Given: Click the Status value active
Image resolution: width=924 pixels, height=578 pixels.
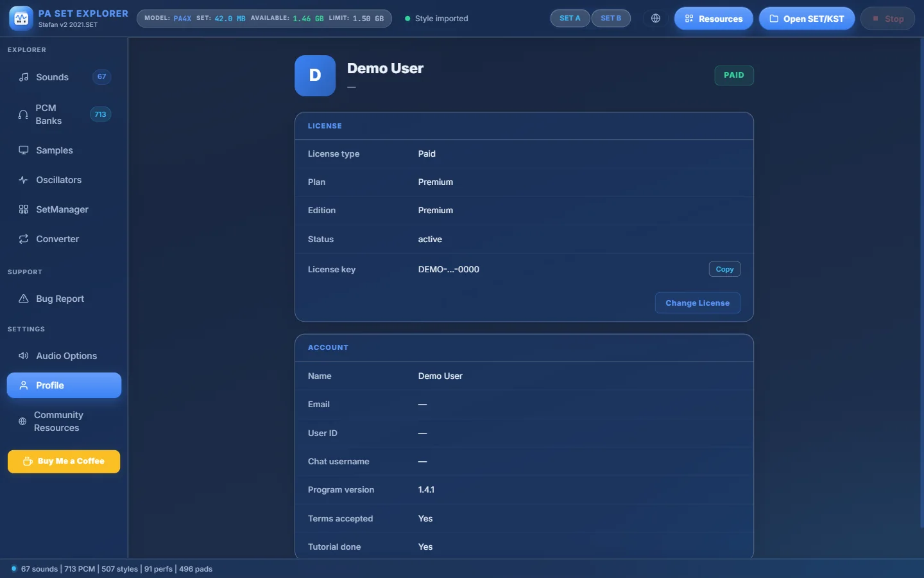Looking at the screenshot, I should [430, 239].
